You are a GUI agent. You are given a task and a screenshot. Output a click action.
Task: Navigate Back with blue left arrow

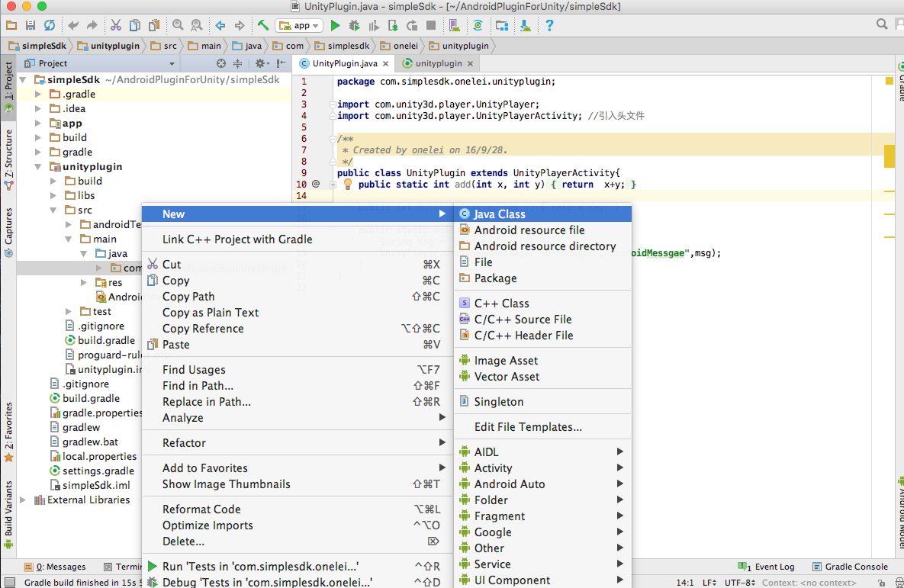(220, 25)
